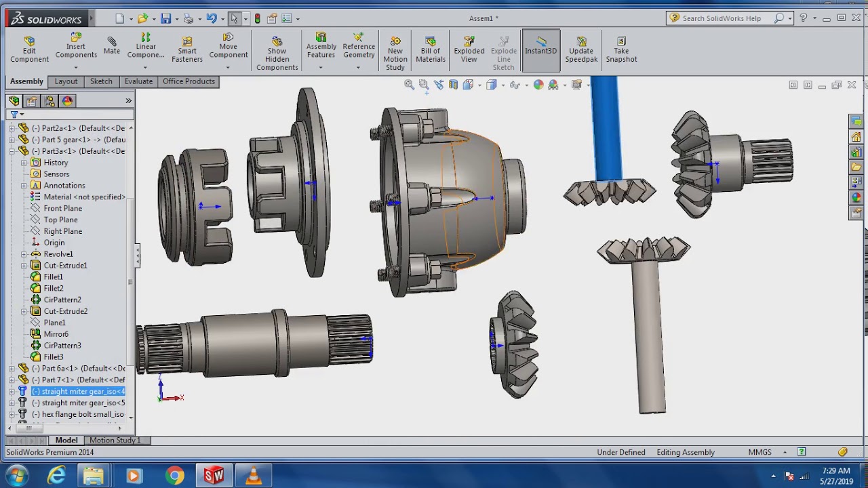Expand the Cut-Extrude2 feature node
This screenshot has height=488, width=868.
pos(24,311)
